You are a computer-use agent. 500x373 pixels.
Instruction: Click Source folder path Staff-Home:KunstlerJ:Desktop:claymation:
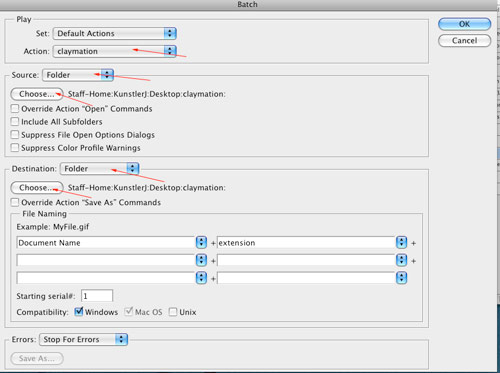pyautogui.click(x=147, y=94)
